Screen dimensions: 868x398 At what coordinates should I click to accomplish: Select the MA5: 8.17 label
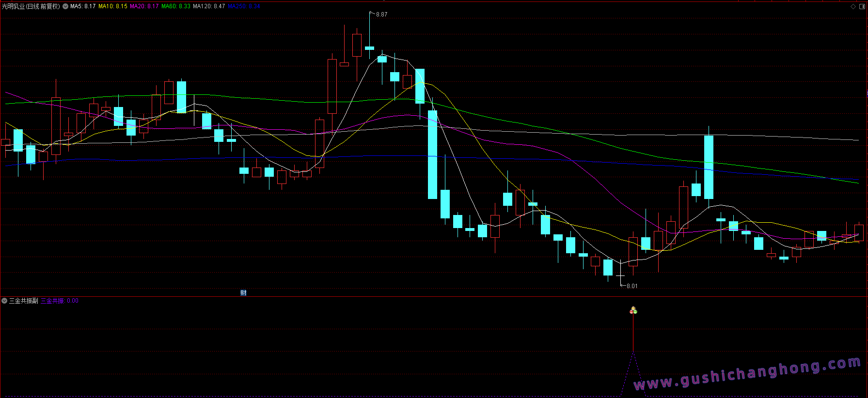pyautogui.click(x=83, y=6)
